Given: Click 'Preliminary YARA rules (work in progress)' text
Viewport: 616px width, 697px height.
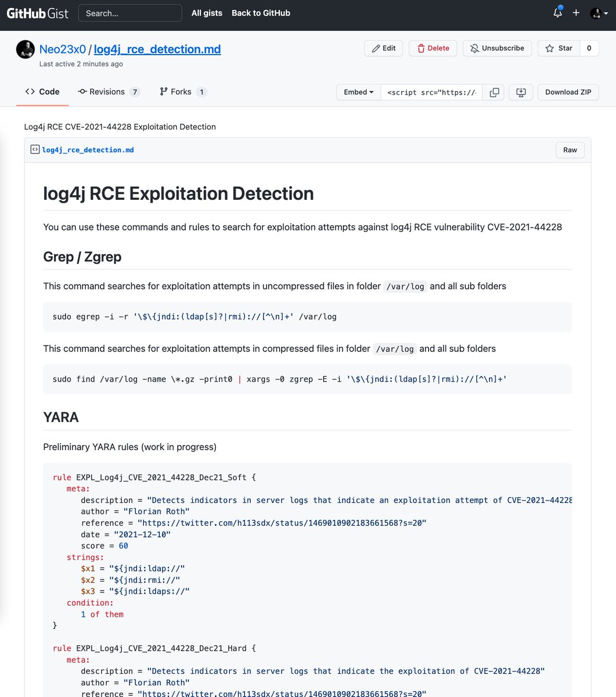Looking at the screenshot, I should coord(129,447).
